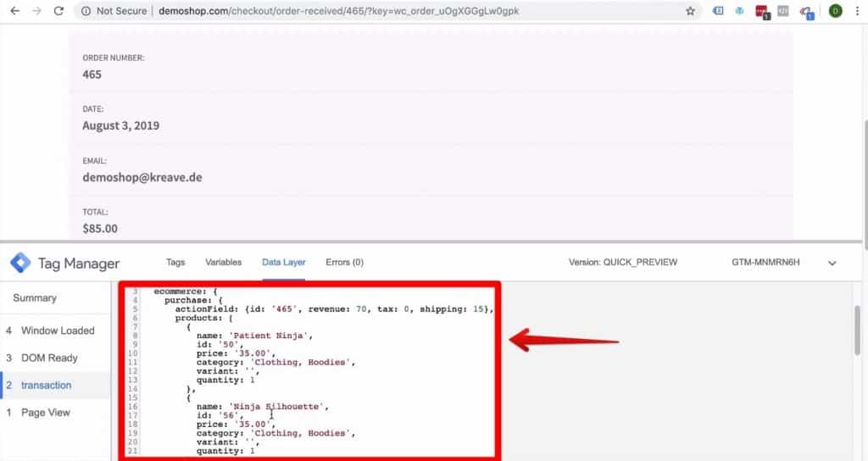
Task: Click the address bar URL field
Action: pyautogui.click(x=381, y=11)
